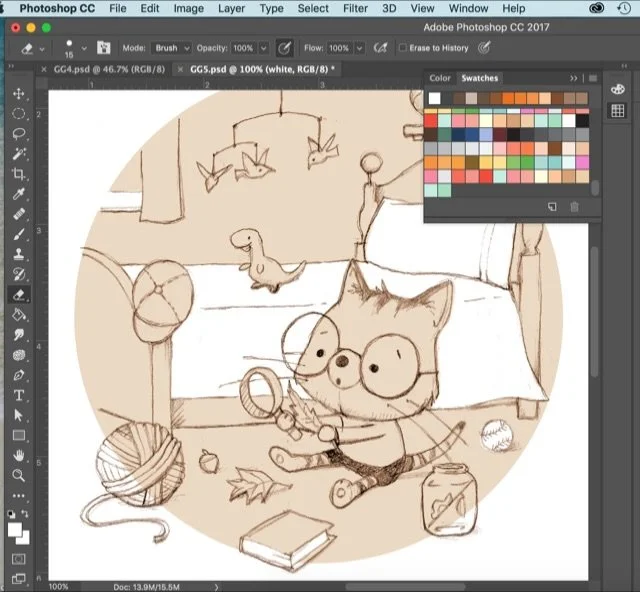Open Creative Cloud in menu bar

(x=597, y=8)
